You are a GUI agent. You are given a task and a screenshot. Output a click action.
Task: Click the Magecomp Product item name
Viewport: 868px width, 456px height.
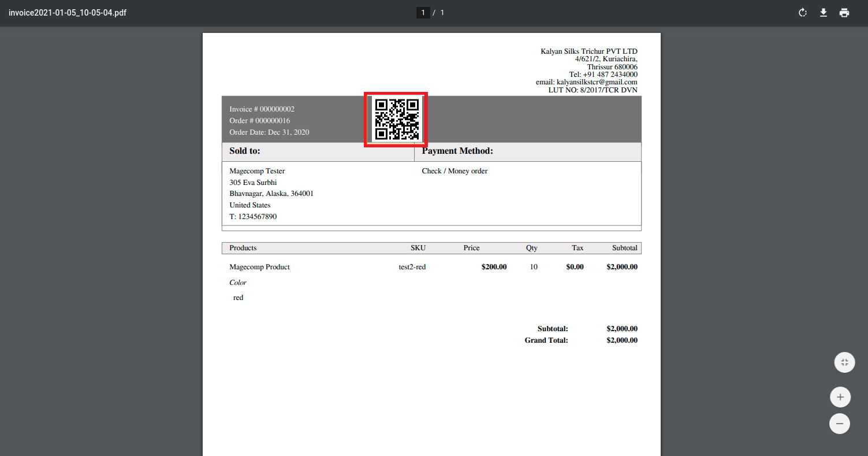[259, 267]
